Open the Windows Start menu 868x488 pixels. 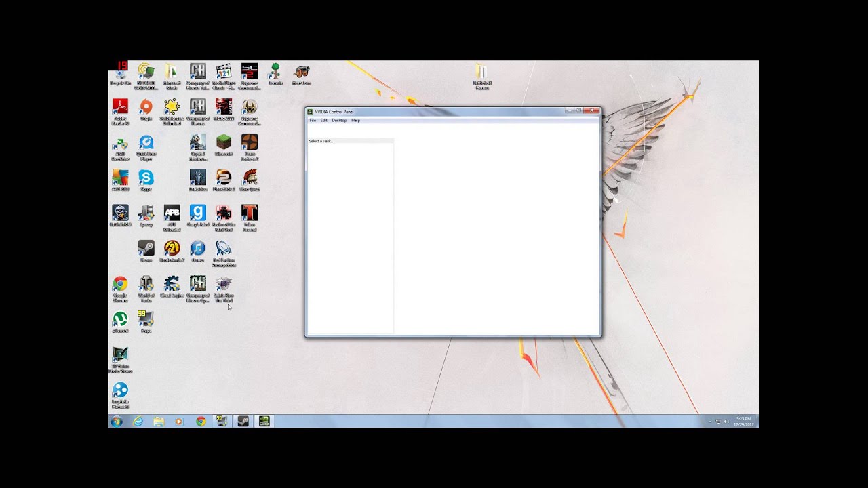click(117, 421)
